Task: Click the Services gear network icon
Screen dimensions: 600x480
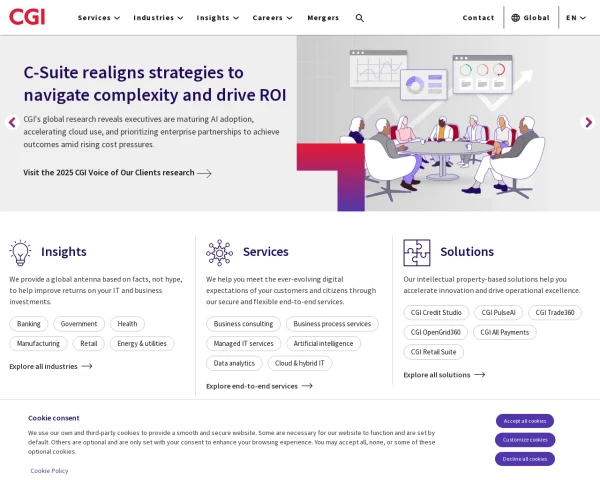Action: (x=219, y=253)
